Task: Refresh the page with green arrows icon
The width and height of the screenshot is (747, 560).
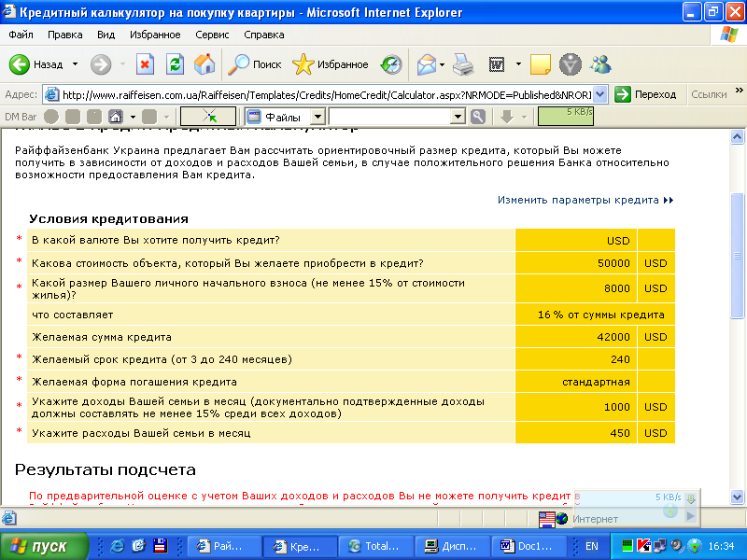Action: [x=175, y=64]
